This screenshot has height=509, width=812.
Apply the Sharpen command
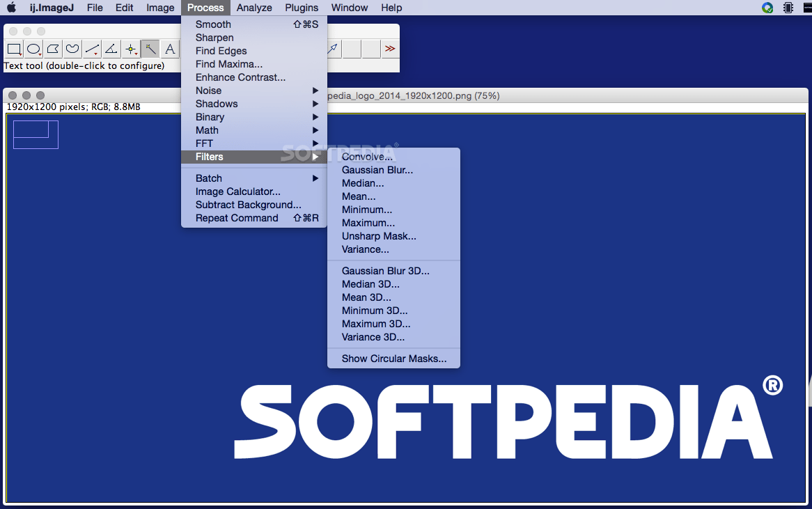254,38
